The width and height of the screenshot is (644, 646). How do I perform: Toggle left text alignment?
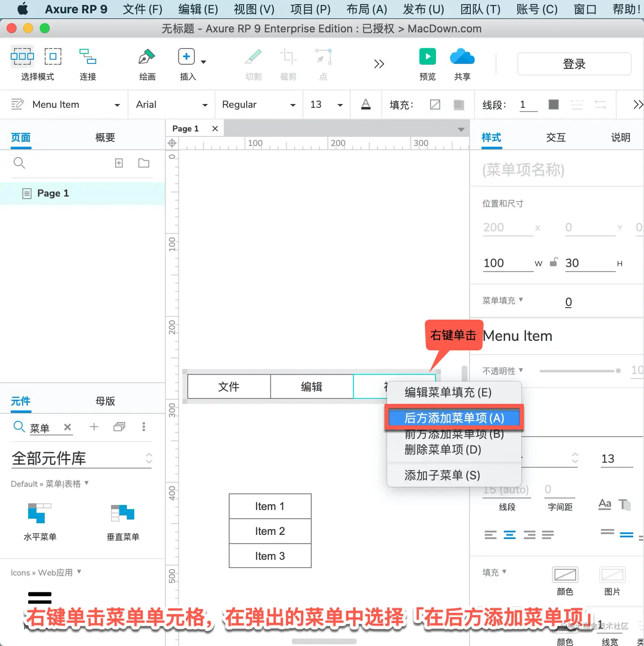[x=490, y=535]
